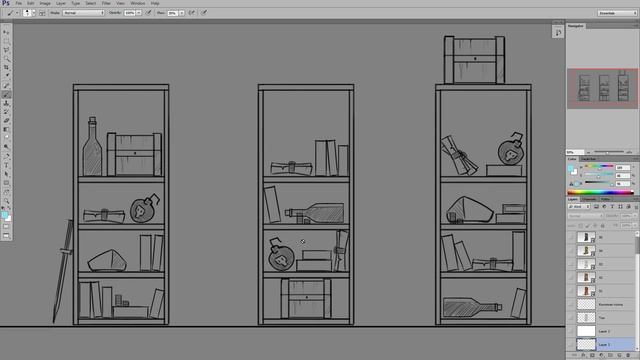Image resolution: width=640 pixels, height=360 pixels.
Task: Select the Lasso tool
Action: click(x=6, y=50)
